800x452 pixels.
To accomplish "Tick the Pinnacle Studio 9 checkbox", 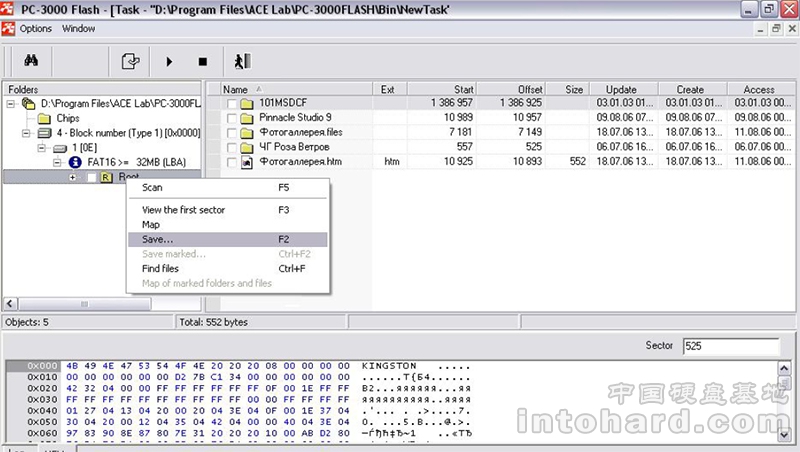I will (232, 118).
